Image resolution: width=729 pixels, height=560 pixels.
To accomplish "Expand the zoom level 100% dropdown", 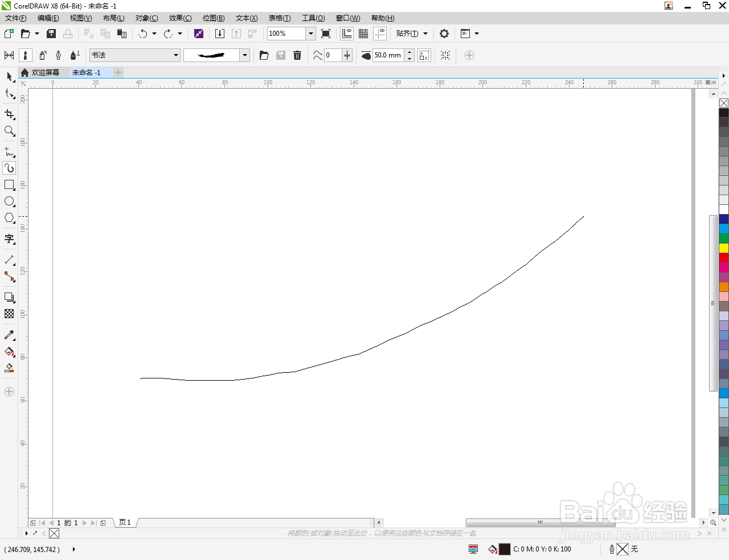I will pyautogui.click(x=311, y=34).
